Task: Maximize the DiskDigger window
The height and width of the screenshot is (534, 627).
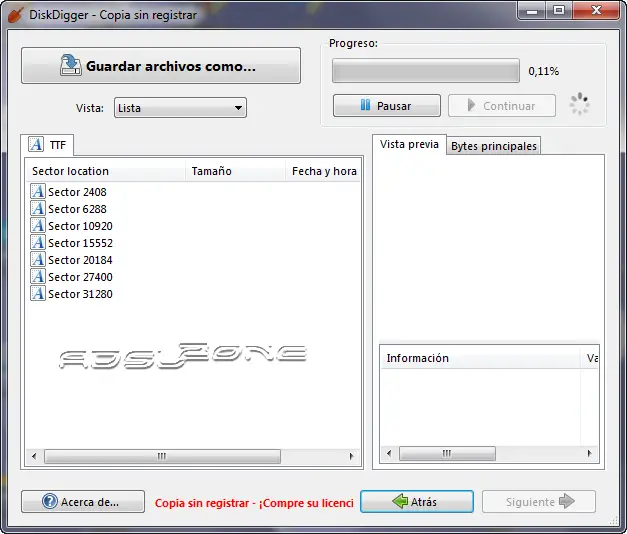Action: tap(559, 11)
